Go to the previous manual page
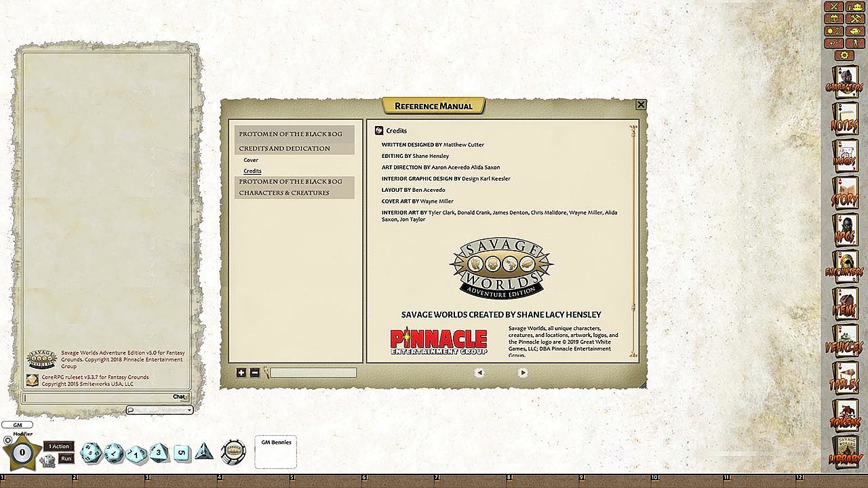The width and height of the screenshot is (868, 488). coord(479,372)
